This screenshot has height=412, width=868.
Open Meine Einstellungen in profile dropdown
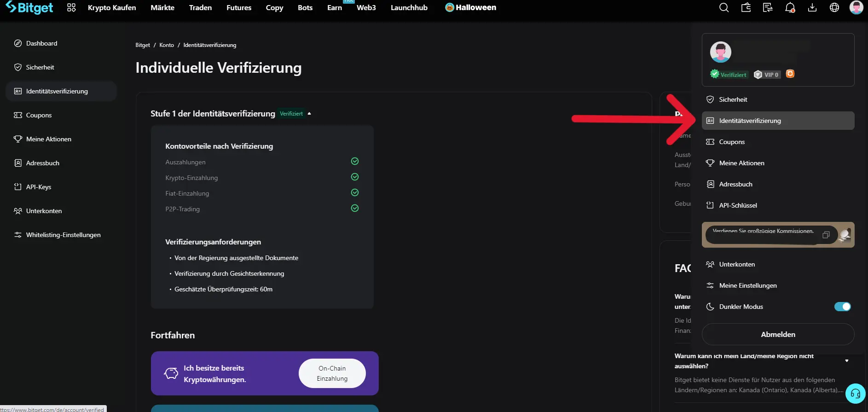(x=778, y=285)
